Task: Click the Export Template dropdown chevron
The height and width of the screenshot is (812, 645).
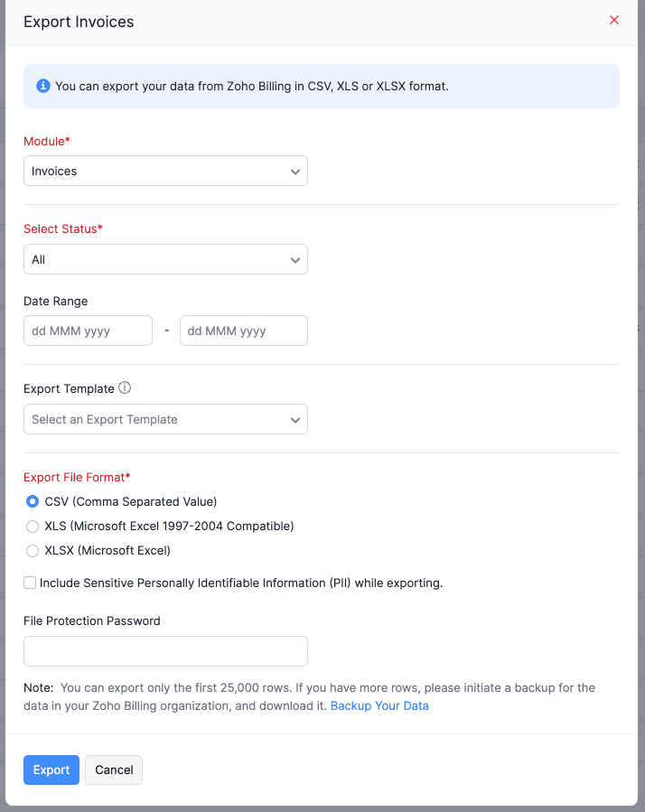Action: tap(294, 419)
